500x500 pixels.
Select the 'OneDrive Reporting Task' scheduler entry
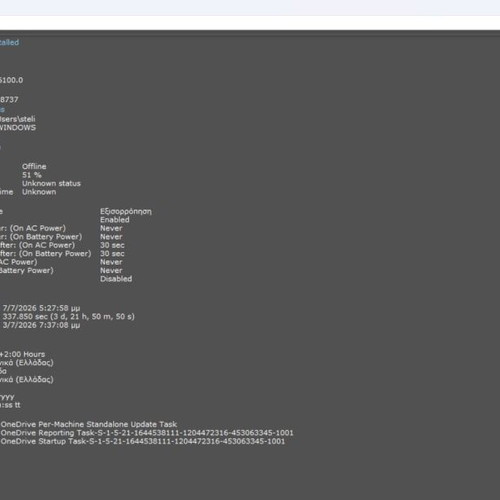[147, 433]
